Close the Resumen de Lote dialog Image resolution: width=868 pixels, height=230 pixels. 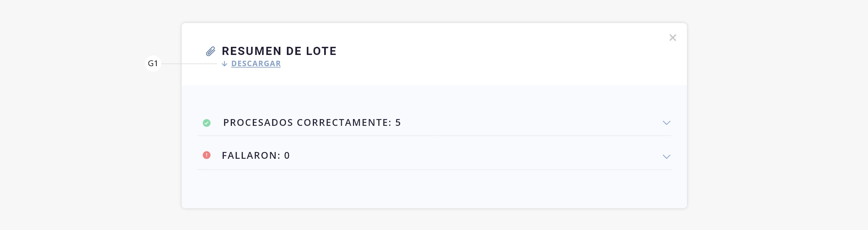[x=673, y=38]
